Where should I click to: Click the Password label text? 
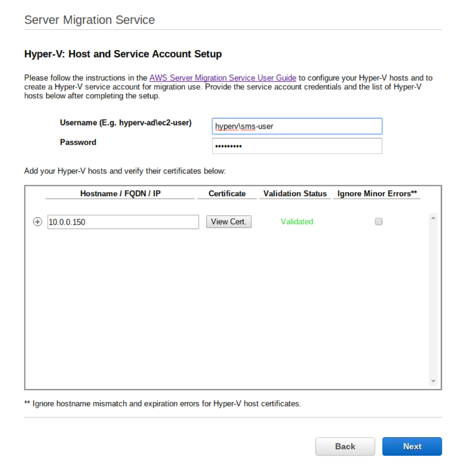coord(78,142)
